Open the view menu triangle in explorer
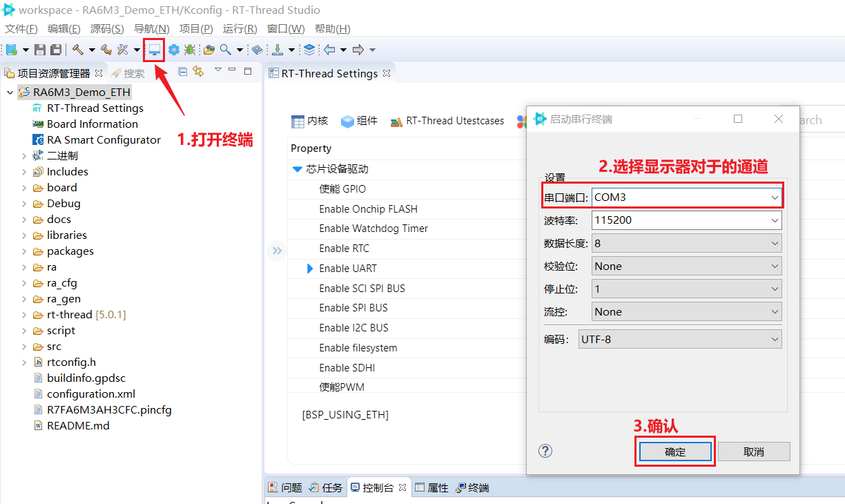This screenshot has width=845, height=504. click(218, 70)
